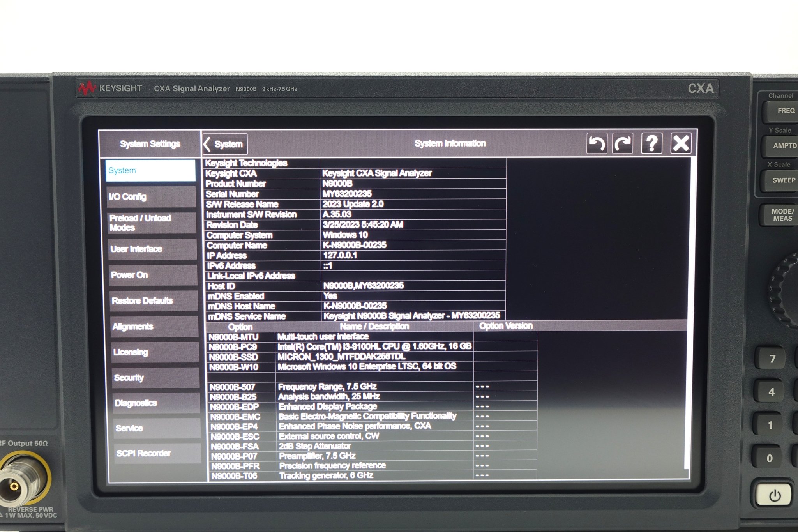
Task: Open the Power On settings tab
Action: coord(153,275)
